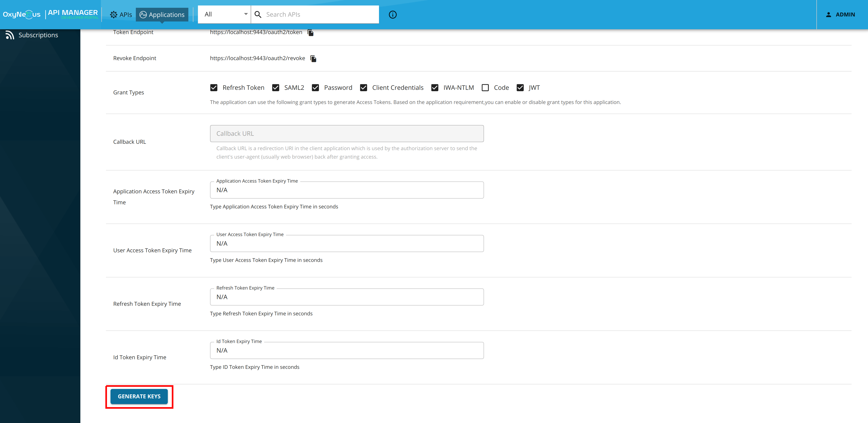The image size is (868, 423).
Task: Copy the Token Endpoint URL
Action: pos(310,32)
